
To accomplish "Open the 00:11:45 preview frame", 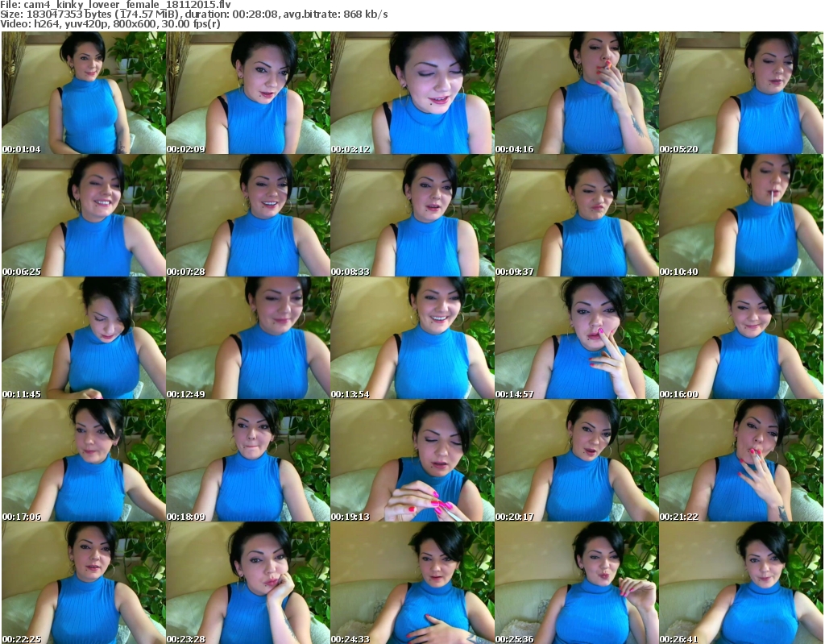I will pos(84,338).
